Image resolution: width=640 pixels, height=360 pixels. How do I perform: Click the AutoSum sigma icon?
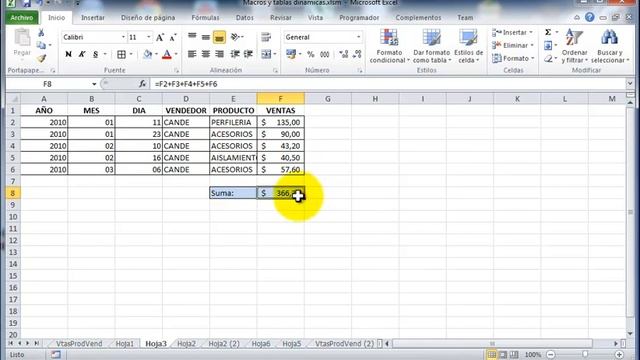coord(548,32)
